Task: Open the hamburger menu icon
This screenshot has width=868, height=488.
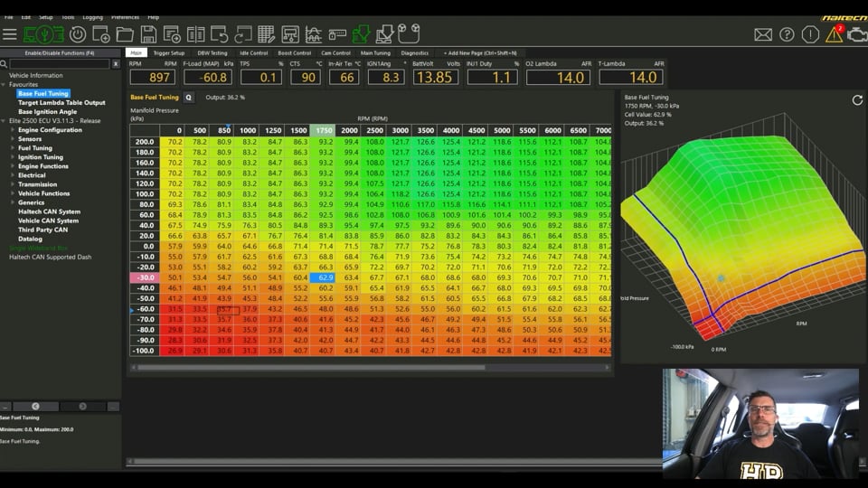Action: tap(9, 34)
